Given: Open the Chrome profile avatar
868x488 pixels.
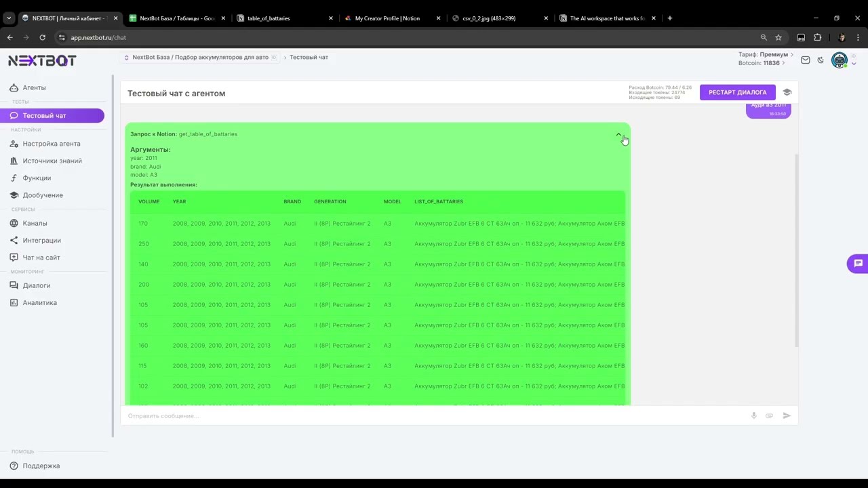Looking at the screenshot, I should (842, 37).
